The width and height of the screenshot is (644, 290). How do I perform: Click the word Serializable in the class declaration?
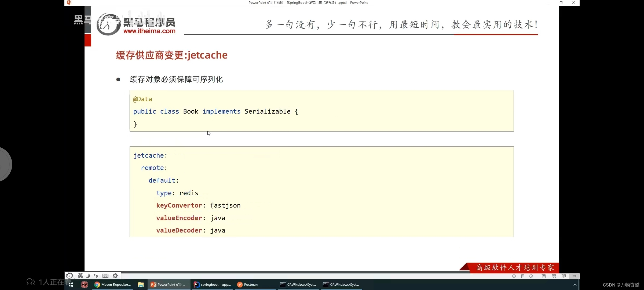[268, 111]
